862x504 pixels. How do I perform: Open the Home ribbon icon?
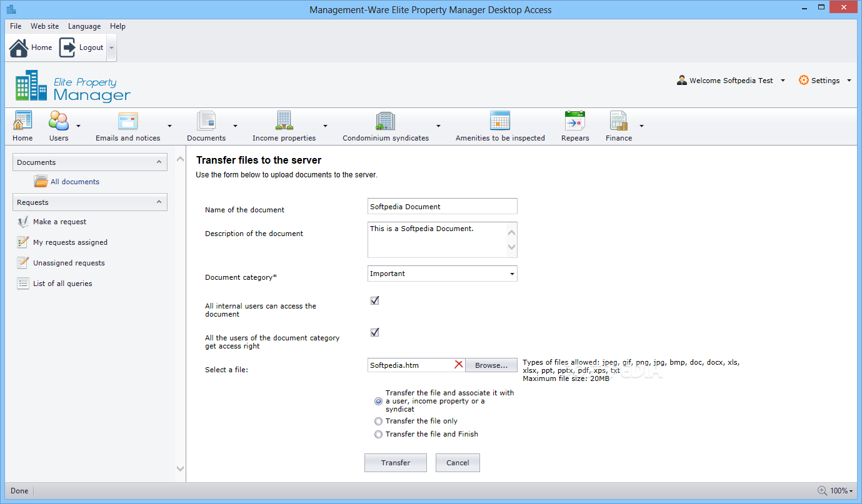point(23,121)
